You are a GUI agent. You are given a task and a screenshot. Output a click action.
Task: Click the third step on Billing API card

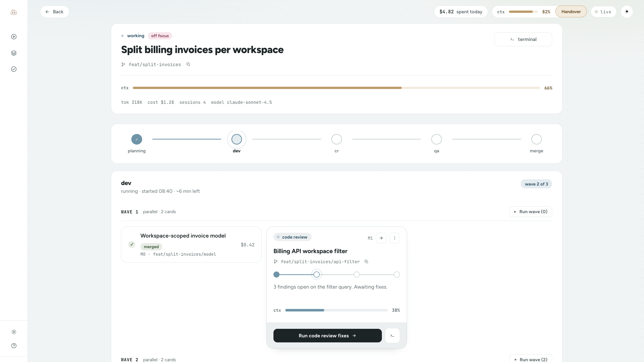[x=357, y=275]
